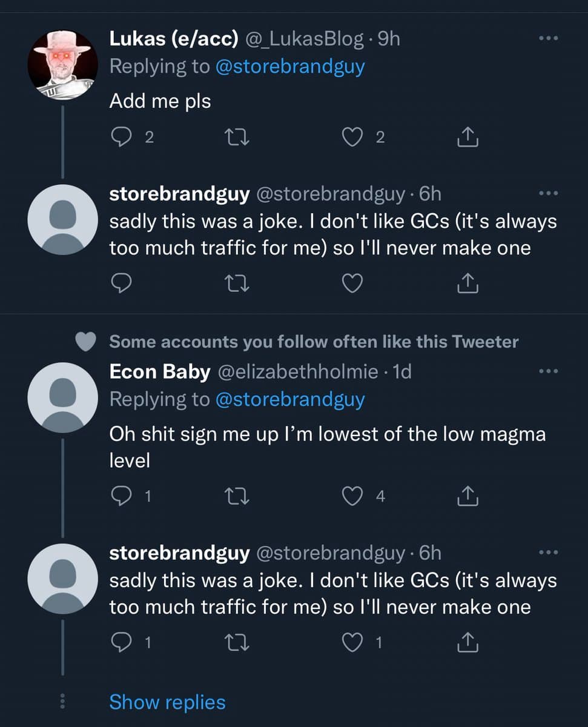
Task: Open more options on last storebrandguy tweet
Action: pos(547,553)
